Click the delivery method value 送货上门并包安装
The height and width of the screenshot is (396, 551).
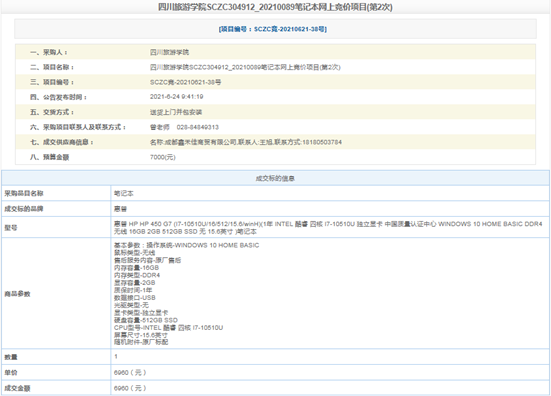click(x=176, y=112)
